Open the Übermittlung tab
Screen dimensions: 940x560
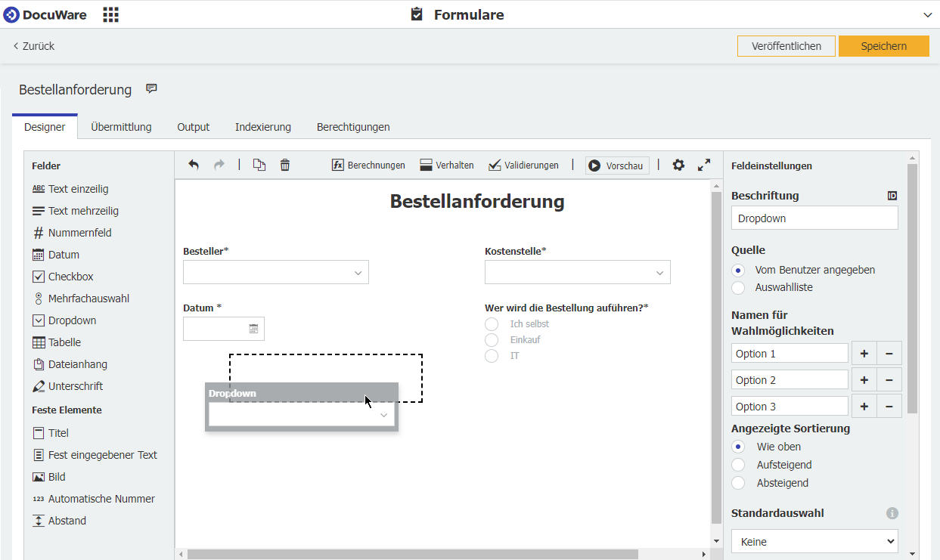point(121,127)
